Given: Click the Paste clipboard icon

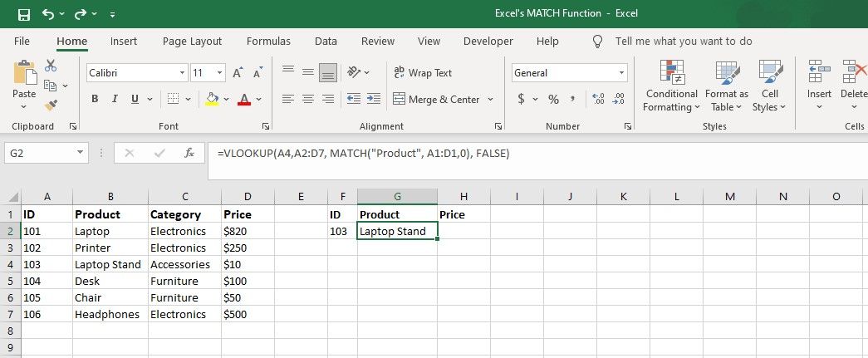Looking at the screenshot, I should point(24,72).
